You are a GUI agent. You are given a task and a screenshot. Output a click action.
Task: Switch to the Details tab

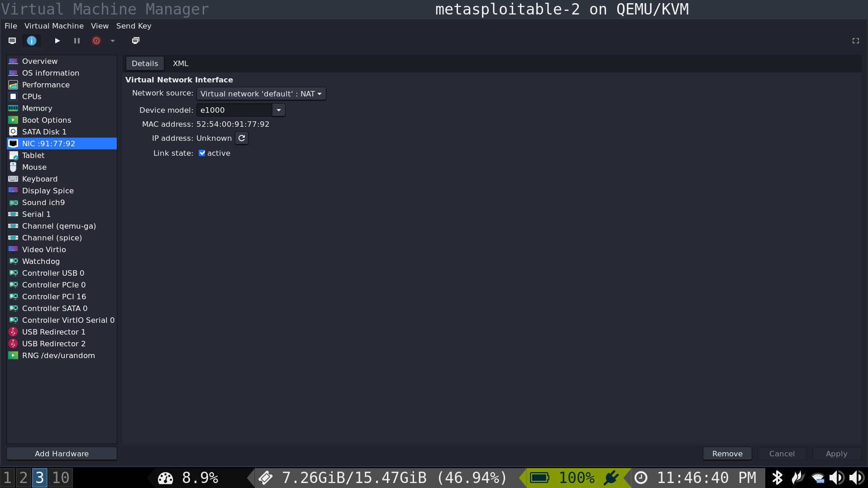(145, 63)
